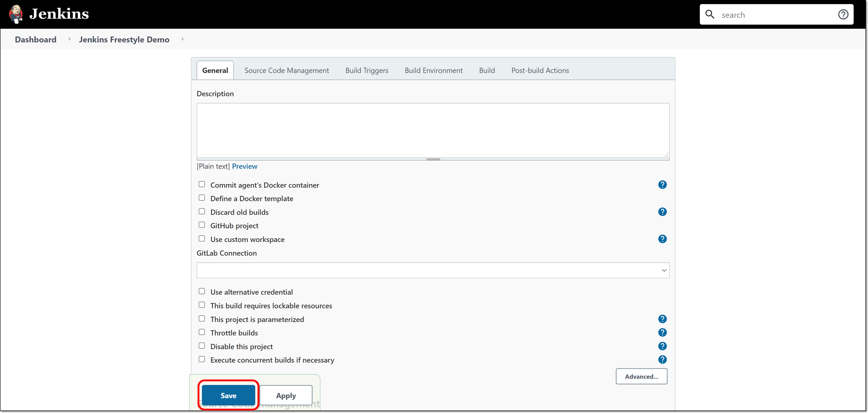Click inside the Description text area
Viewport: 868px width, 413px height.
tap(433, 130)
